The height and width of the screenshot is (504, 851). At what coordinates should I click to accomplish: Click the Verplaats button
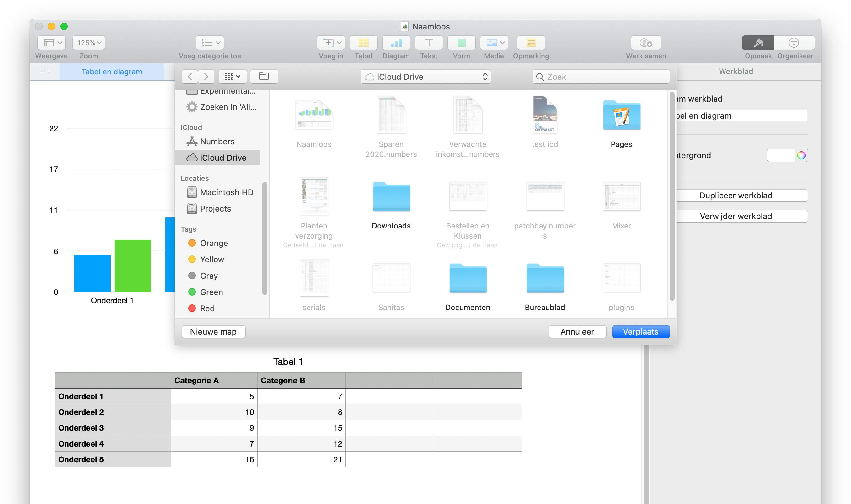(640, 331)
